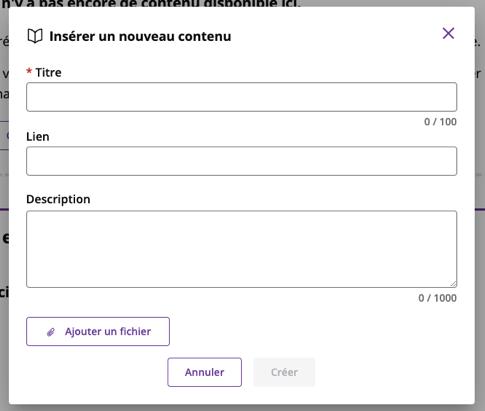Click the dimmed page text above the dialog
Screen dimensions: 485x411
pyautogui.click(x=151, y=3)
